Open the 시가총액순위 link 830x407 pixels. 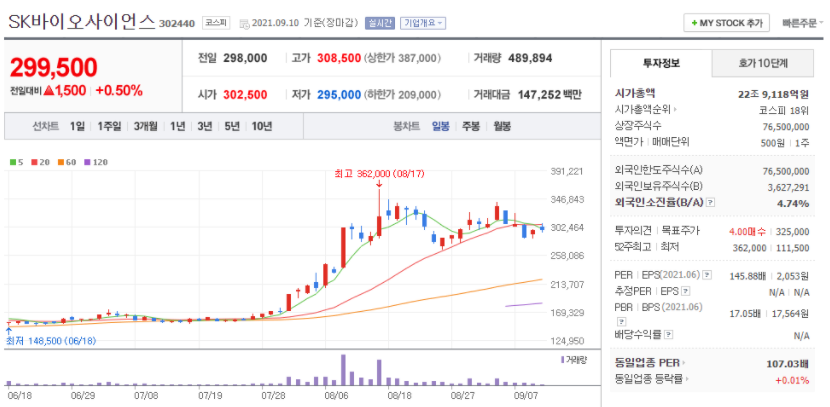(x=645, y=110)
